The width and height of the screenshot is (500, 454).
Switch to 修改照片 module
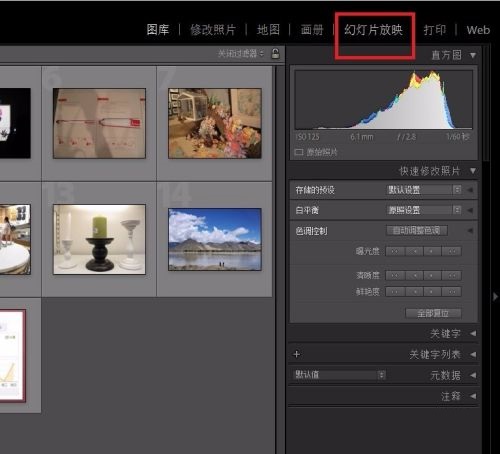point(213,30)
